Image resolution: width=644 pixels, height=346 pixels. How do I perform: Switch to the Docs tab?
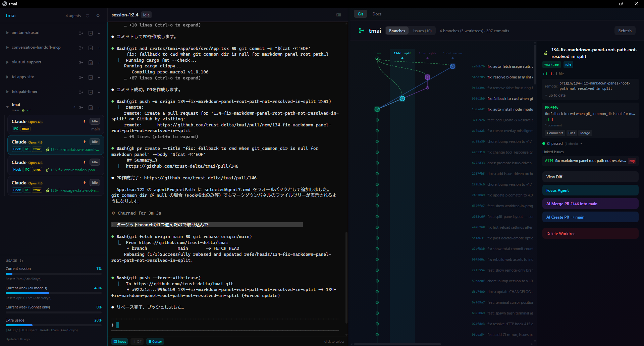point(376,14)
